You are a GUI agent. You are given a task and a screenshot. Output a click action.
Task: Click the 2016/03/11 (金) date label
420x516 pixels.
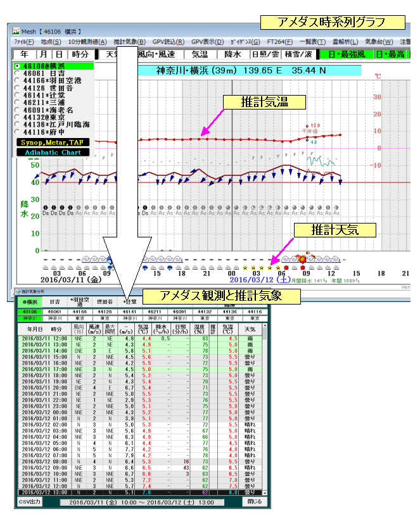click(71, 280)
